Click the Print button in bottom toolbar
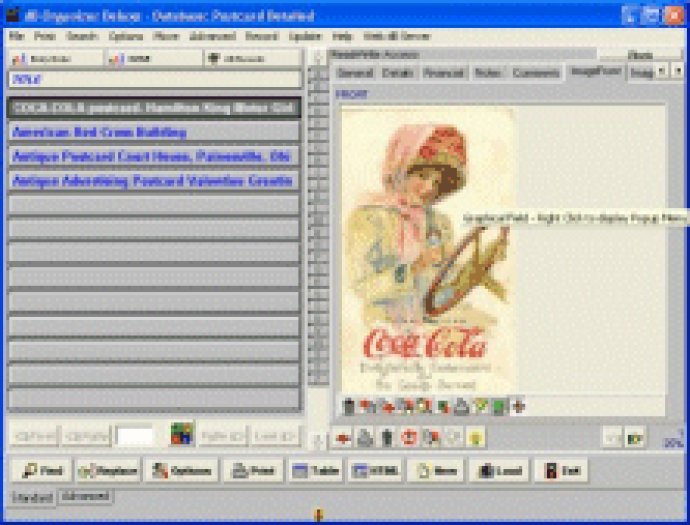The height and width of the screenshot is (525, 690). (x=253, y=470)
